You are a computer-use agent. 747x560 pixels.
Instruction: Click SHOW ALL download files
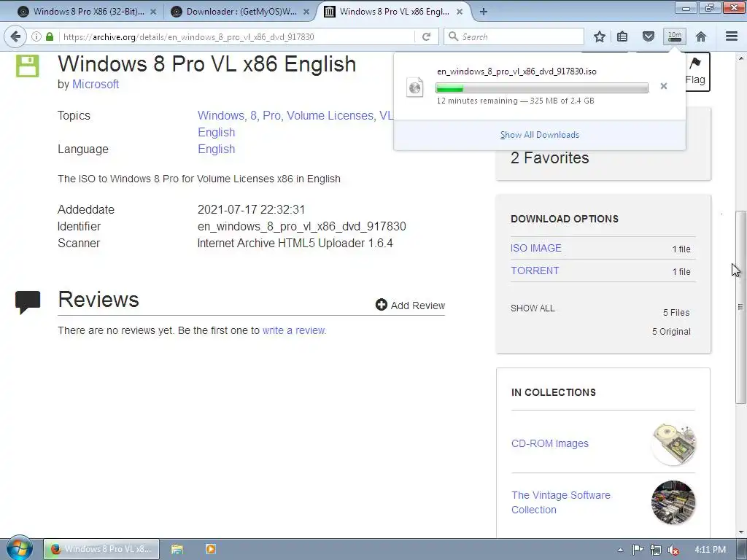point(533,308)
